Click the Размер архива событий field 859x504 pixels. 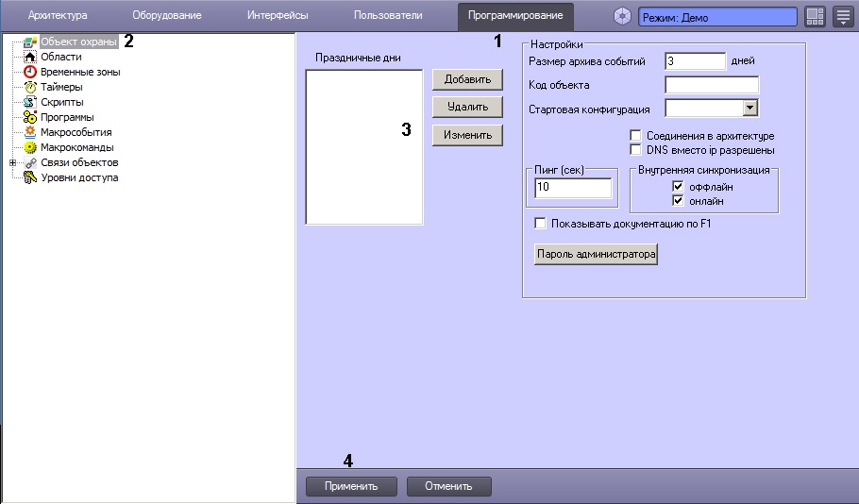[x=695, y=61]
